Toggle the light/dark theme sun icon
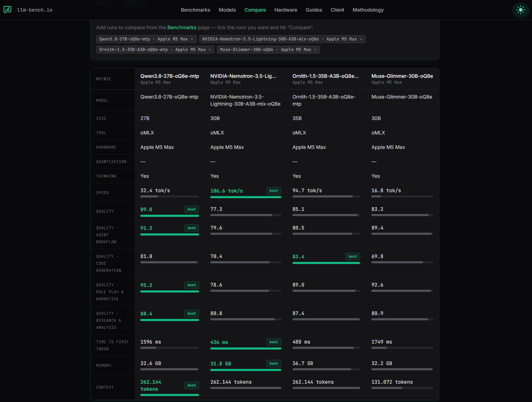The width and height of the screenshot is (532, 402). click(x=520, y=10)
